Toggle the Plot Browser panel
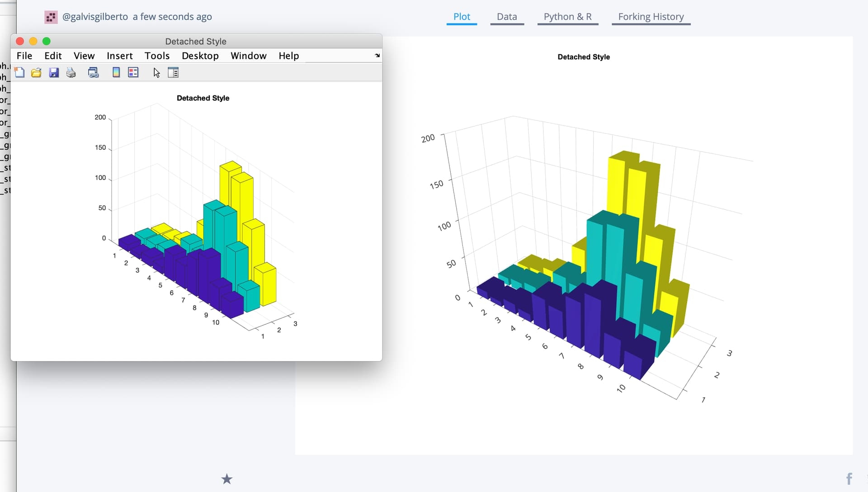The image size is (868, 492). [x=173, y=72]
